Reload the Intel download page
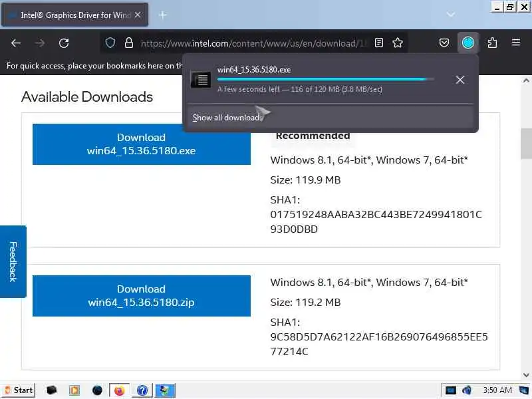 tap(64, 43)
